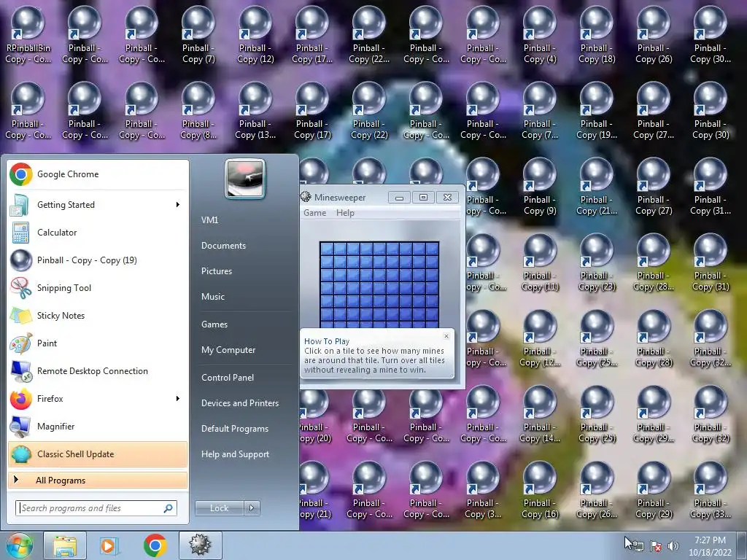Select the Pinball - Copy (23) desktop shortcut
This screenshot has height=560, width=747.
[597, 262]
